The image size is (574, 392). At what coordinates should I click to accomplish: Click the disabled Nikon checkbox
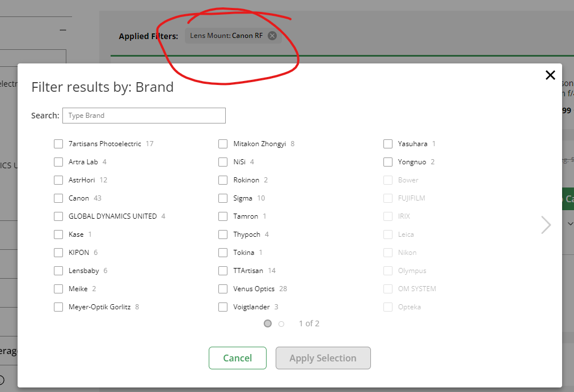(387, 252)
